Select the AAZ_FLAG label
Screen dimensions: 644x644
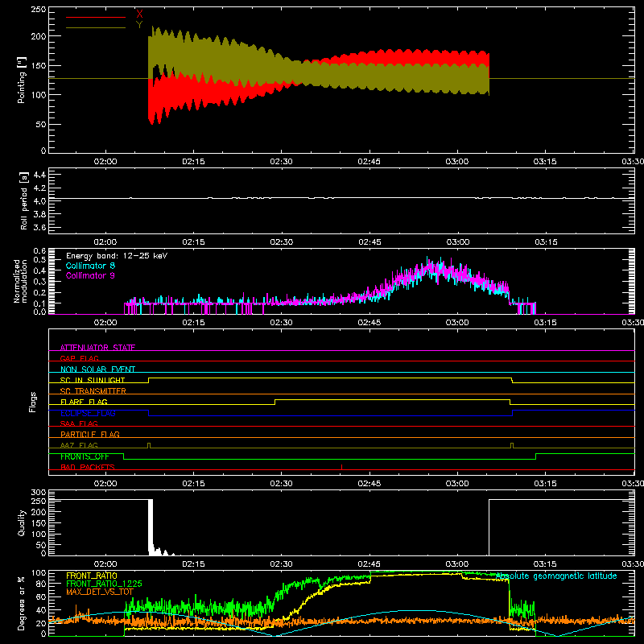79,445
